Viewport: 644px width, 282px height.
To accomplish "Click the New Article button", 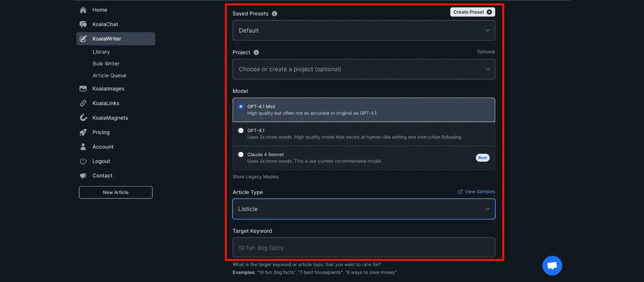I will (x=116, y=192).
